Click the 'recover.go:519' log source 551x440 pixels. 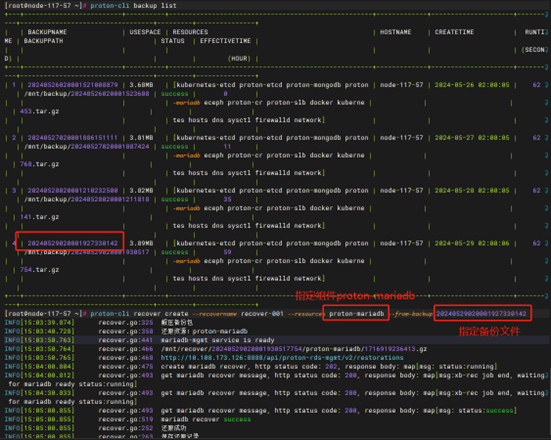(x=126, y=419)
